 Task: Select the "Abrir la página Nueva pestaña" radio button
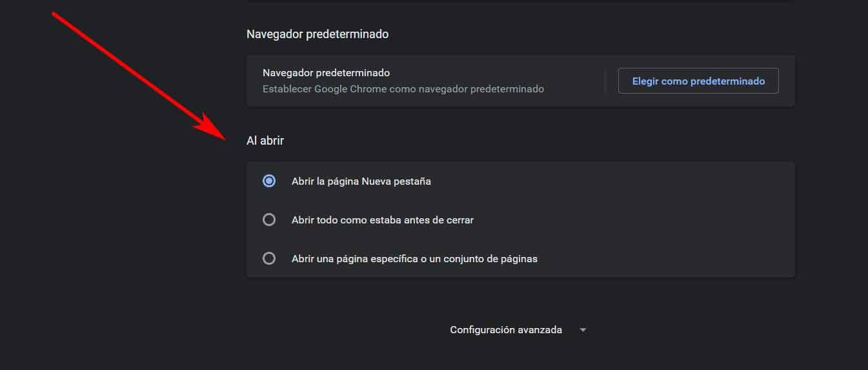tap(269, 181)
